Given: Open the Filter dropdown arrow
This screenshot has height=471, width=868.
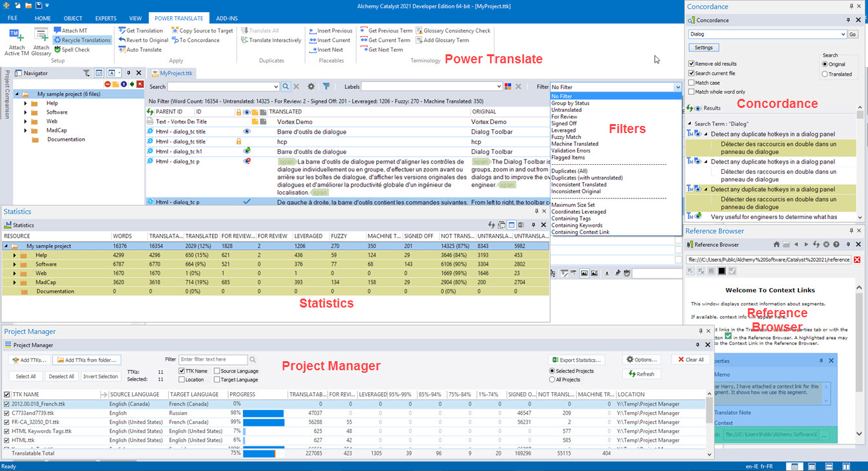Looking at the screenshot, I should 677,87.
